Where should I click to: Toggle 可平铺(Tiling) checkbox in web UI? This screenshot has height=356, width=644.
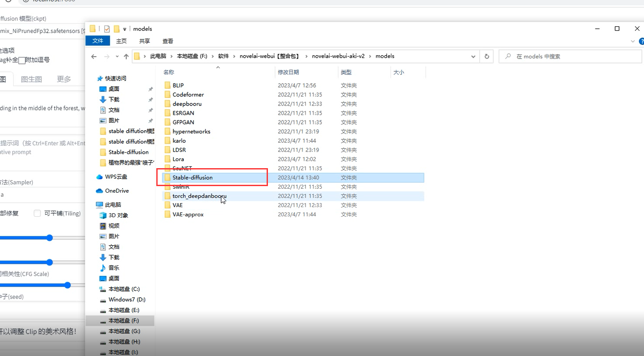pos(37,213)
